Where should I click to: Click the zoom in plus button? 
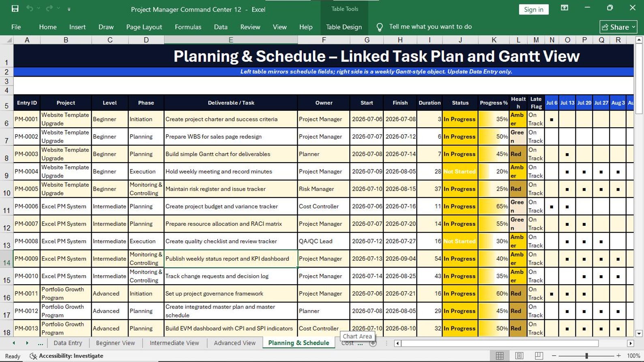point(618,356)
